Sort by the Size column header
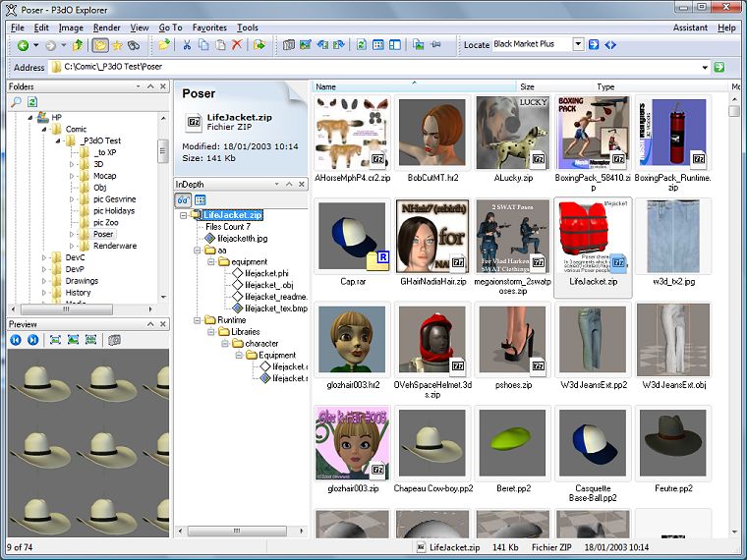This screenshot has width=747, height=560. click(x=554, y=86)
